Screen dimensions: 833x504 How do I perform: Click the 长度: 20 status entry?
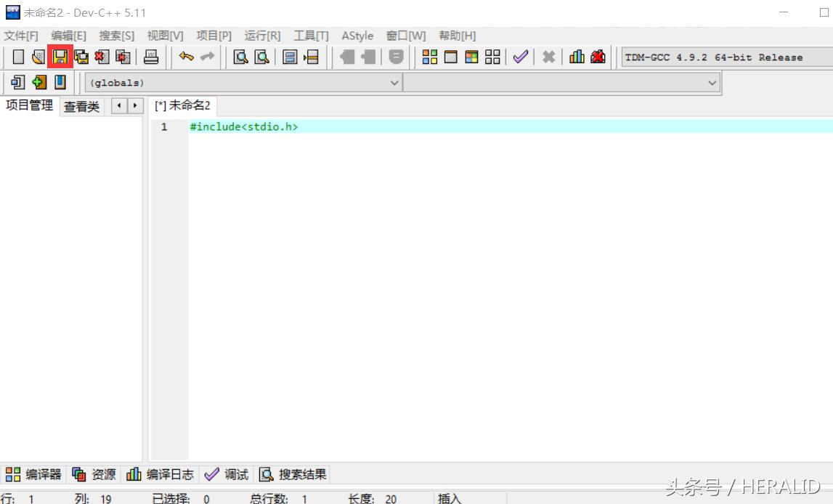pyautogui.click(x=373, y=499)
